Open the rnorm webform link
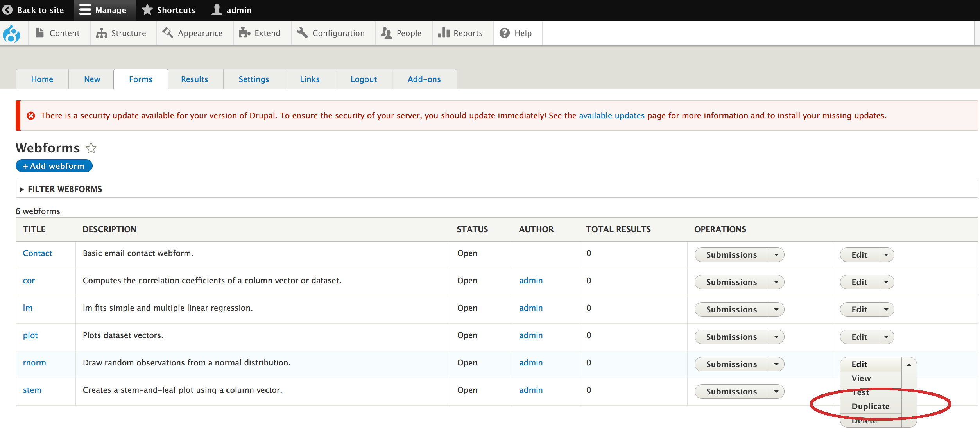This screenshot has width=980, height=446. tap(34, 363)
